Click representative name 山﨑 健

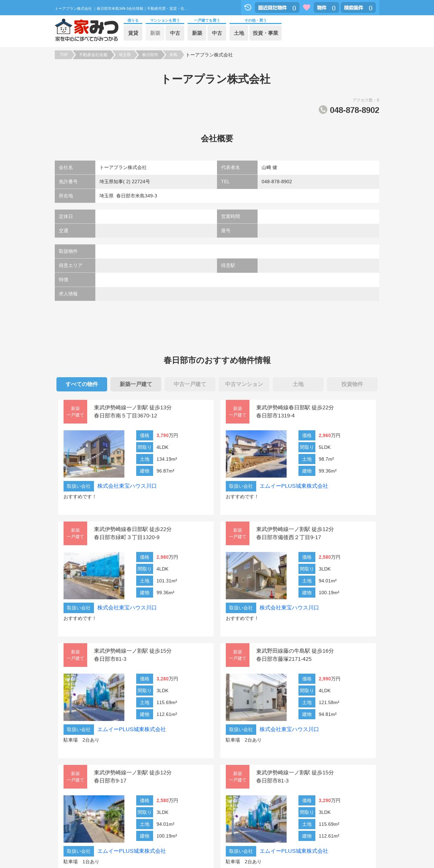269,168
